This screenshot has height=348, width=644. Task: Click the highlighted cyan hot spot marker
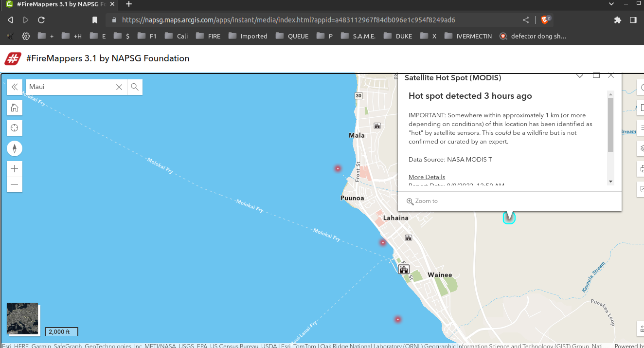click(509, 218)
